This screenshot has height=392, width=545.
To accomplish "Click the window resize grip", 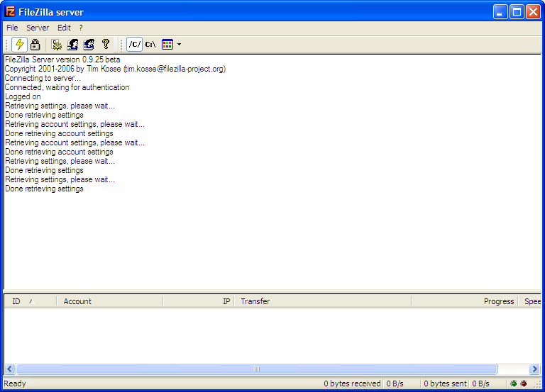I will click(538, 384).
